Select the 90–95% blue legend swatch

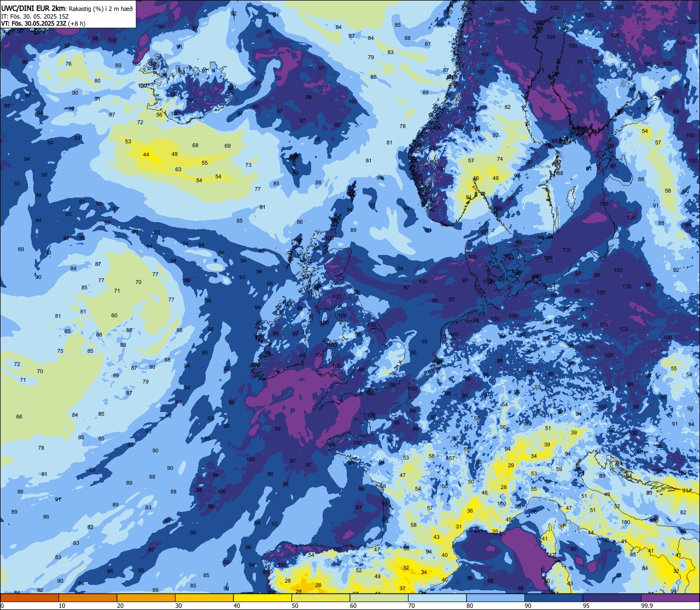coord(553,597)
